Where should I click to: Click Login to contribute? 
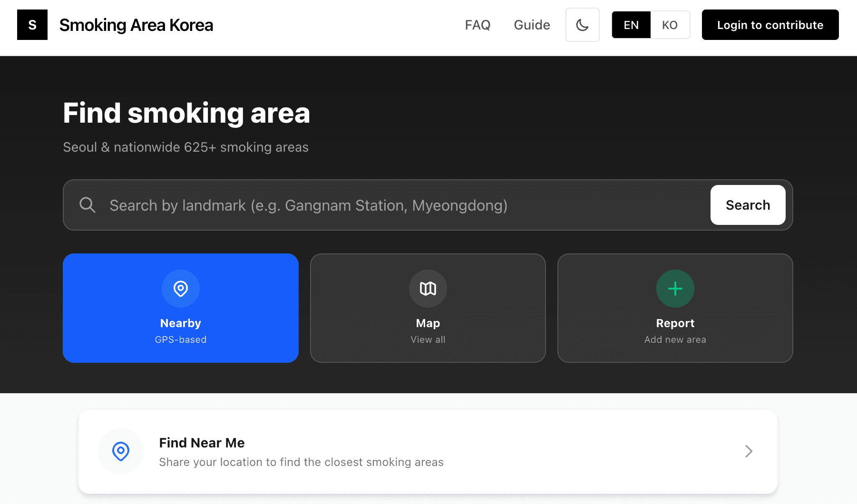click(x=769, y=25)
